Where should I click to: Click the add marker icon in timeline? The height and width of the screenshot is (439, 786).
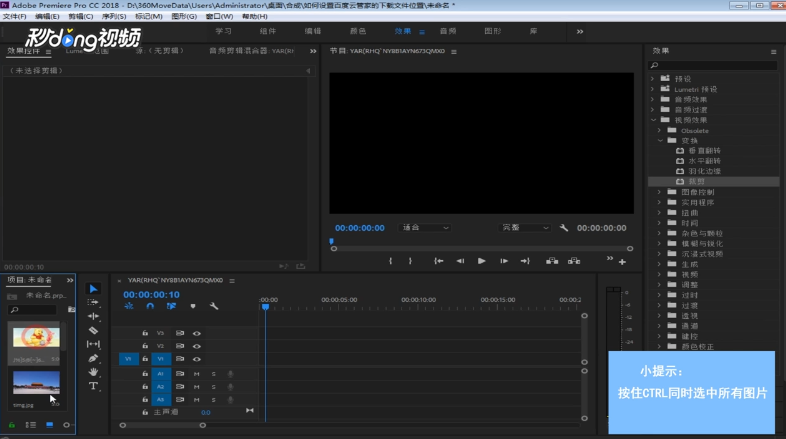pyautogui.click(x=193, y=306)
